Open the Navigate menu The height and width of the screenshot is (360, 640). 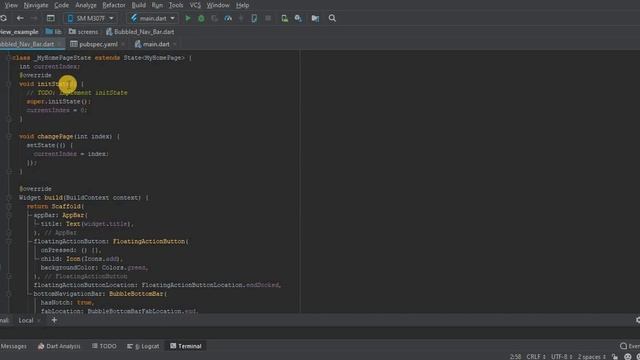(x=36, y=5)
